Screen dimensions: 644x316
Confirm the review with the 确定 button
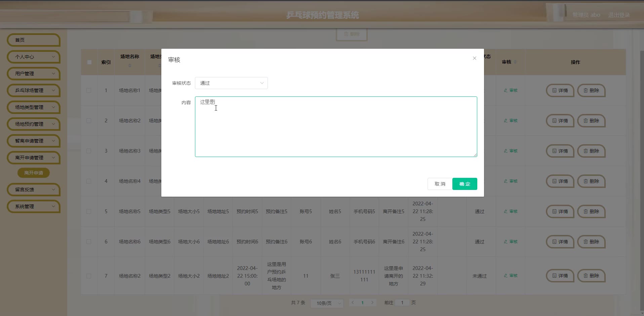click(465, 184)
